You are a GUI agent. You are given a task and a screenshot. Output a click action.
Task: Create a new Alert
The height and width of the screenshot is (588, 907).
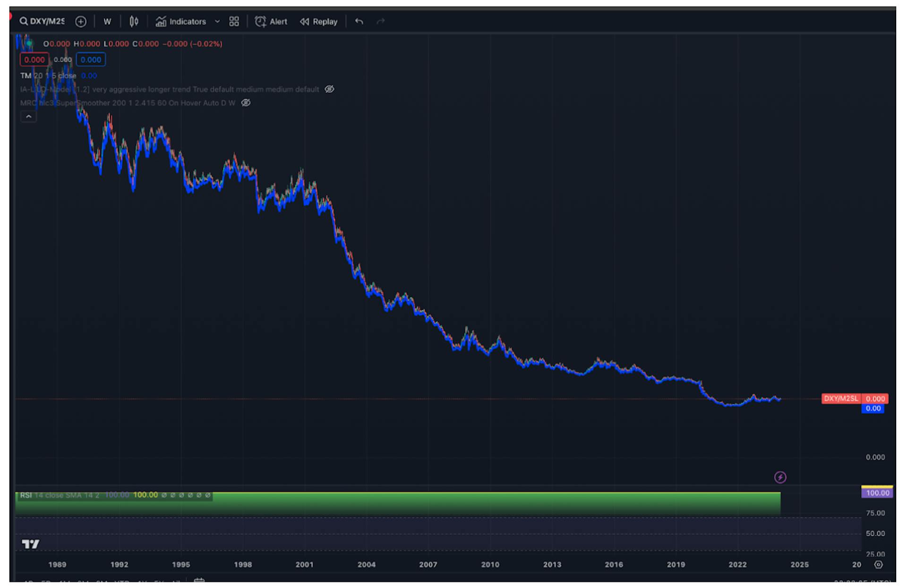click(271, 21)
